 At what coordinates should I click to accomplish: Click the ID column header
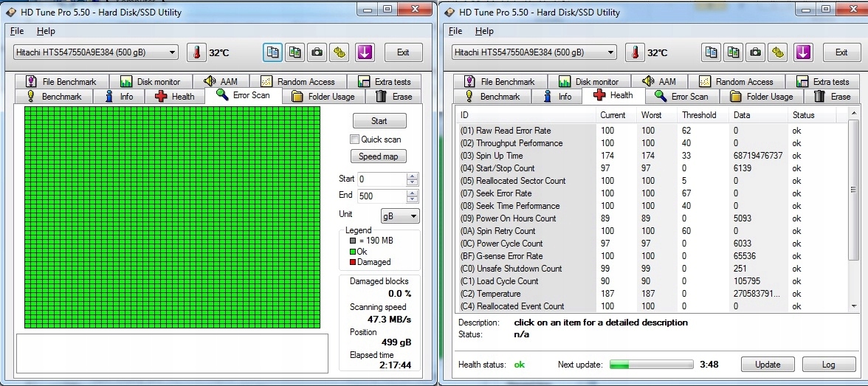[526, 115]
